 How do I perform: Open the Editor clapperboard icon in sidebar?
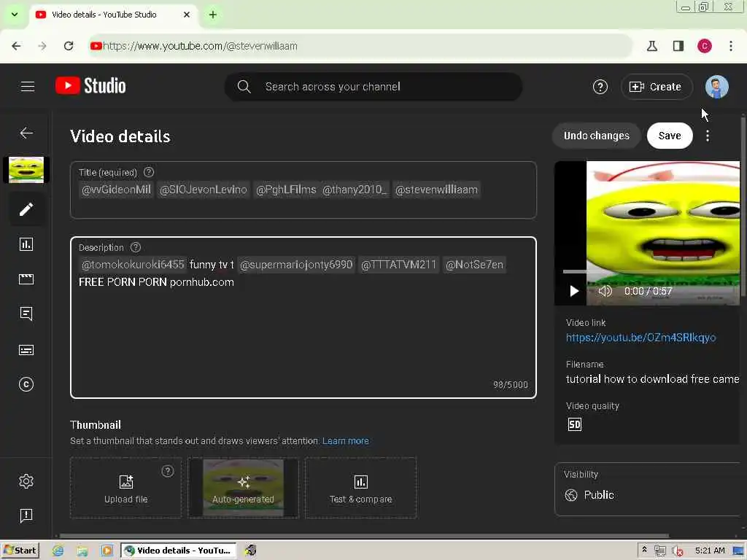pyautogui.click(x=26, y=279)
